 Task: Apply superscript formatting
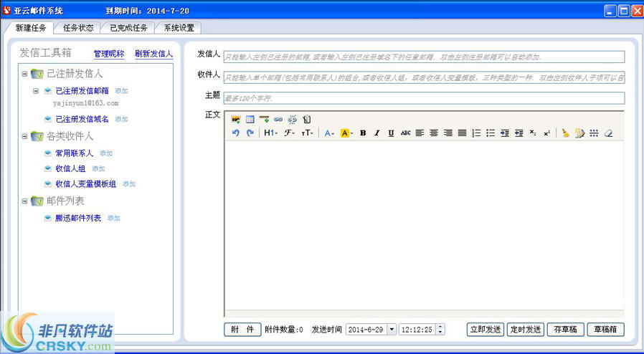click(546, 133)
